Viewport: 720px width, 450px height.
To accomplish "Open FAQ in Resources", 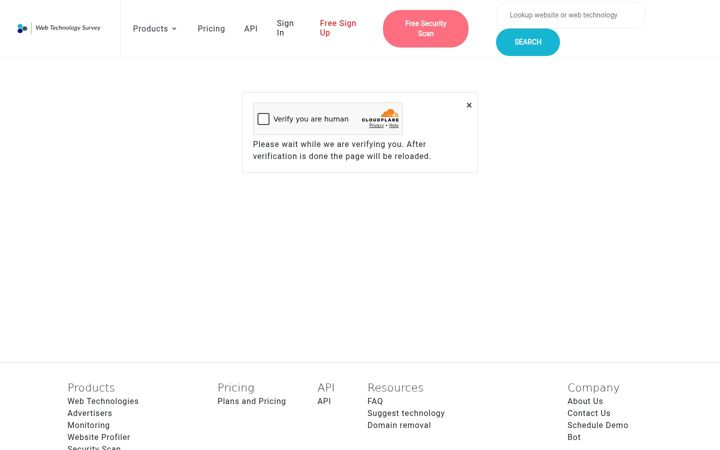I will 375,401.
